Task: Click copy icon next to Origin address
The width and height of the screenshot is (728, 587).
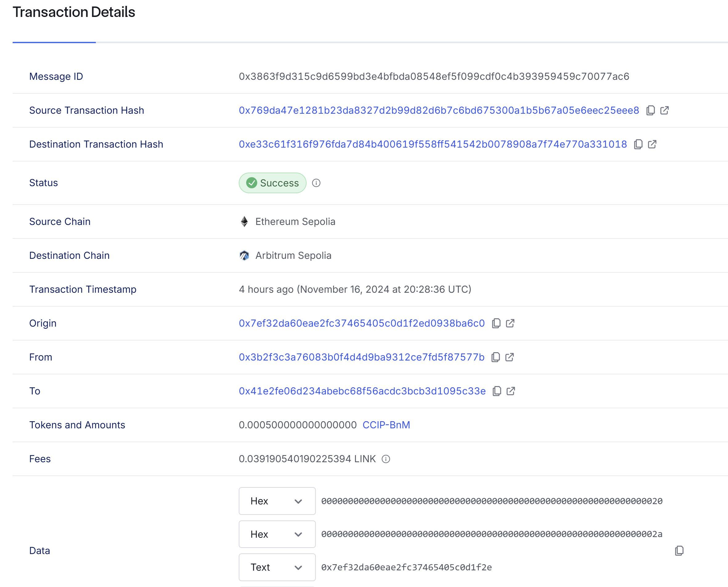Action: (x=496, y=323)
